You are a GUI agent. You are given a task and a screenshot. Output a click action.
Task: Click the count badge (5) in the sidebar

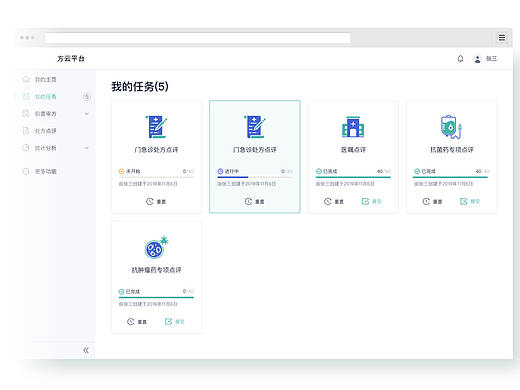coord(86,97)
